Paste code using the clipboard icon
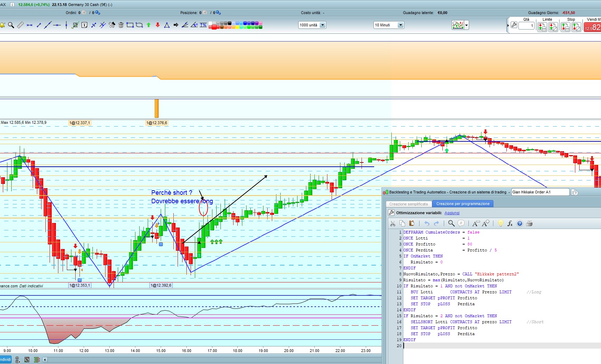Image resolution: width=601 pixels, height=364 pixels. (x=411, y=223)
